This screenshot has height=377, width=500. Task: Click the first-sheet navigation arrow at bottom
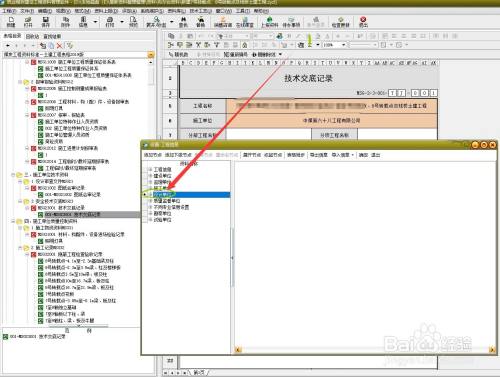(166, 373)
